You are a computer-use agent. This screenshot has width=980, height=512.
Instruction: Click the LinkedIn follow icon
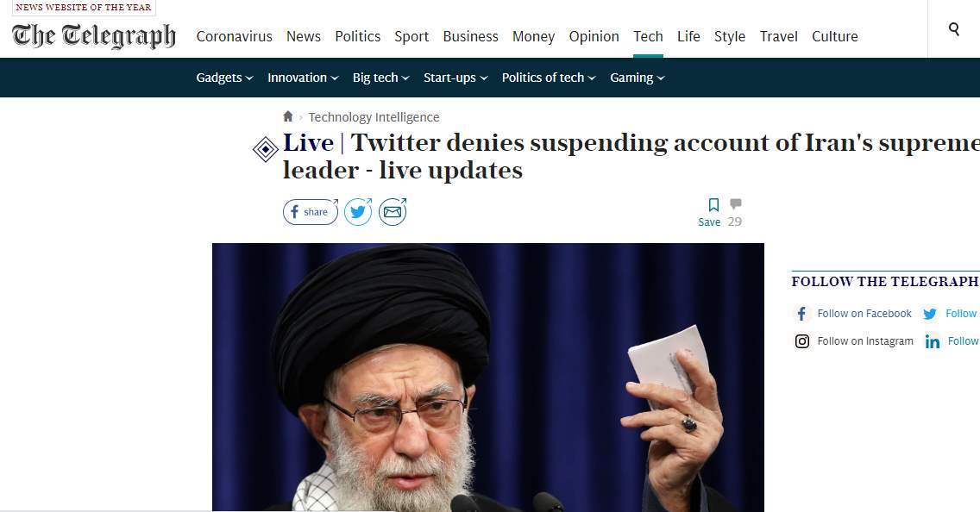pyautogui.click(x=932, y=341)
